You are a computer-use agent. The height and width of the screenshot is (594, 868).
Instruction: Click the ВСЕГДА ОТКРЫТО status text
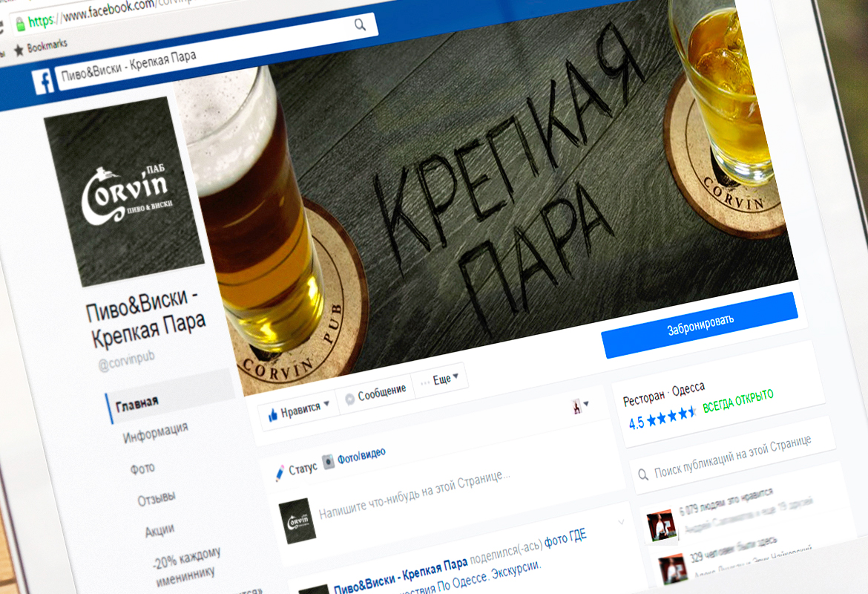click(x=738, y=400)
